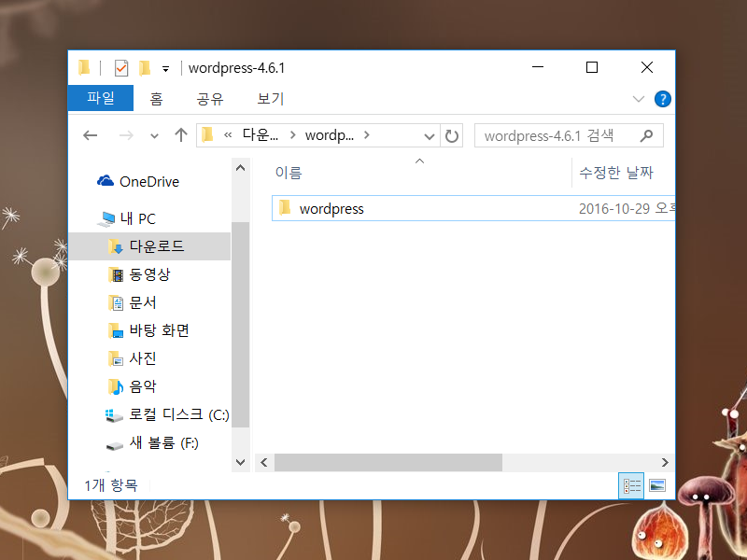This screenshot has height=560, width=747.
Task: Click the folder icon in address bar
Action: [x=207, y=135]
